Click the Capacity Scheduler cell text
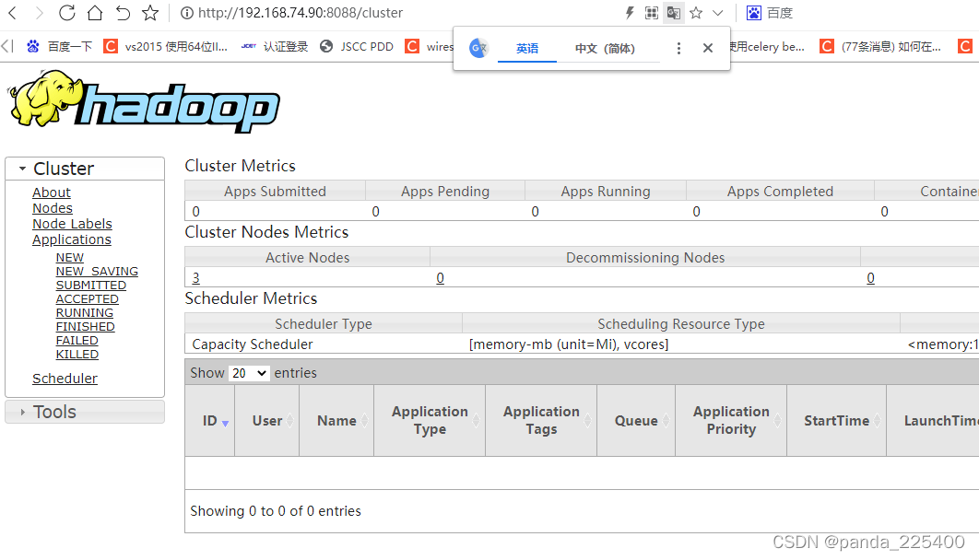This screenshot has width=979, height=560. point(253,344)
